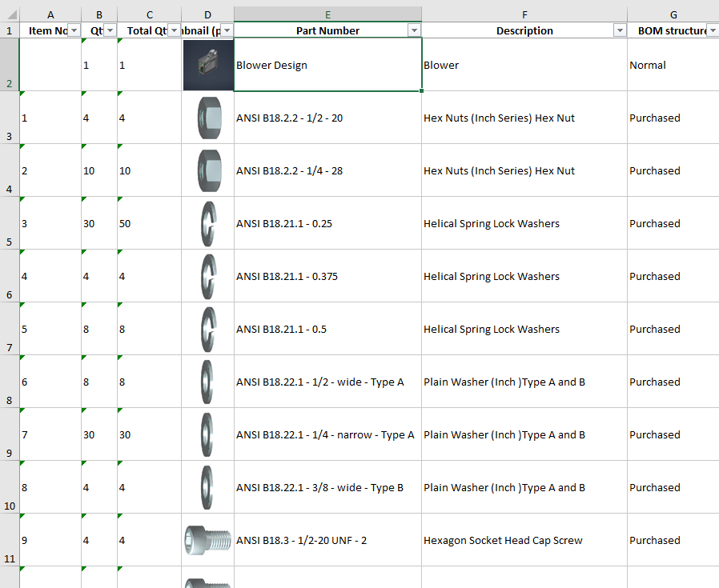Select column C header

150,15
